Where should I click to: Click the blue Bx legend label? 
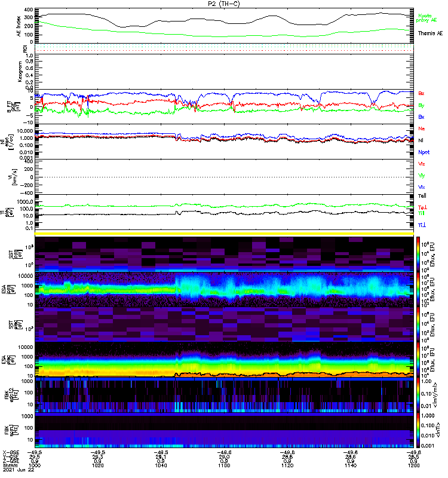coord(421,117)
